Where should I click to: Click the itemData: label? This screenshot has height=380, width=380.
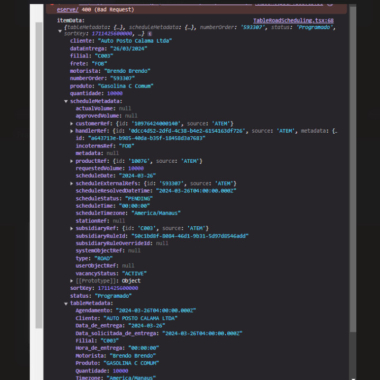71,21
